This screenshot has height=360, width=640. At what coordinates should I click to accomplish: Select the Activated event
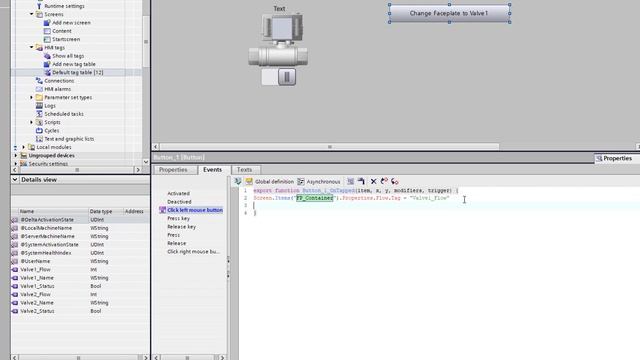pyautogui.click(x=178, y=193)
